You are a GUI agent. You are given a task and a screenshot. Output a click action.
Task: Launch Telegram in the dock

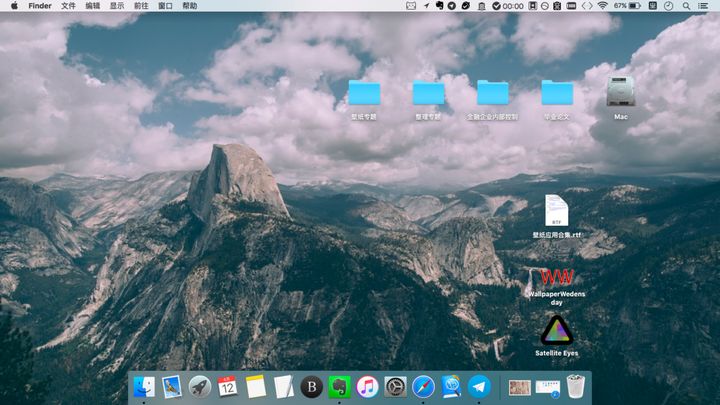pyautogui.click(x=480, y=386)
